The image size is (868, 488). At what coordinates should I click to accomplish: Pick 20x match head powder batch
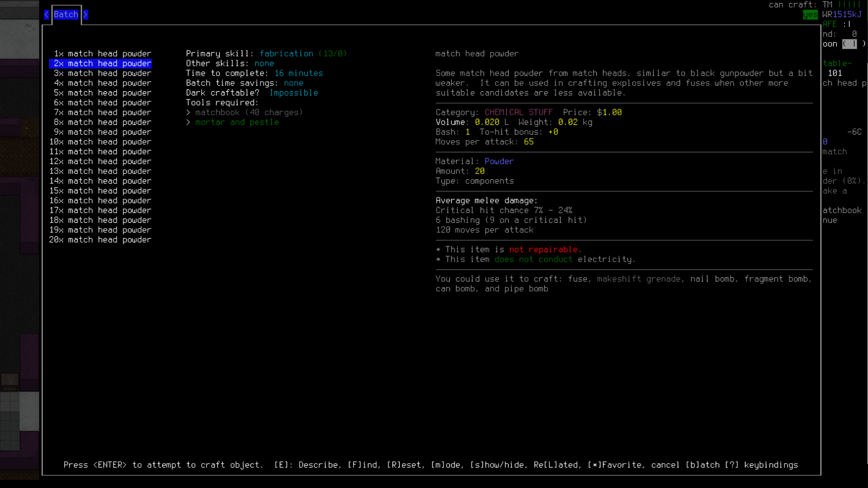100,240
